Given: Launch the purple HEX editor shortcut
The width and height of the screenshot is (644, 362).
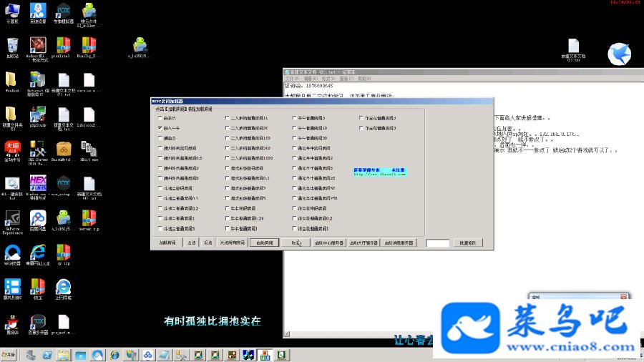Looking at the screenshot, I should 38,187.
